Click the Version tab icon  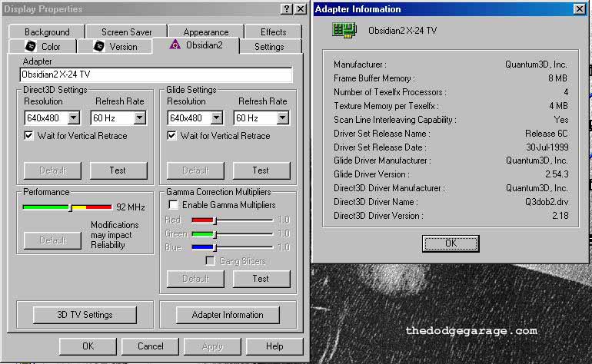[98, 46]
